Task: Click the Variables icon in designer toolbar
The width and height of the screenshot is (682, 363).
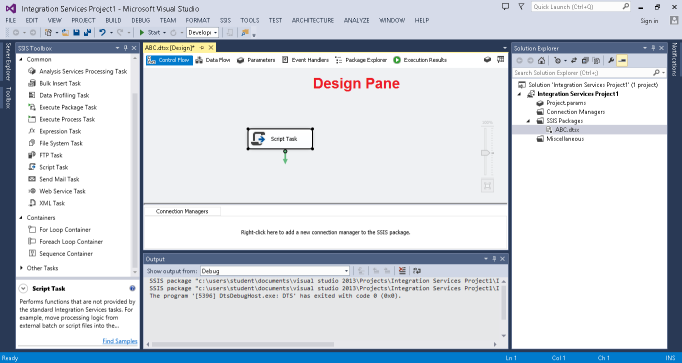Action: coord(487,60)
